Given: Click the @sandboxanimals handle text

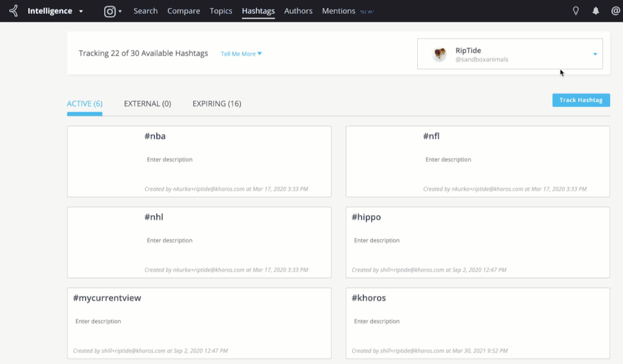Looking at the screenshot, I should (481, 60).
